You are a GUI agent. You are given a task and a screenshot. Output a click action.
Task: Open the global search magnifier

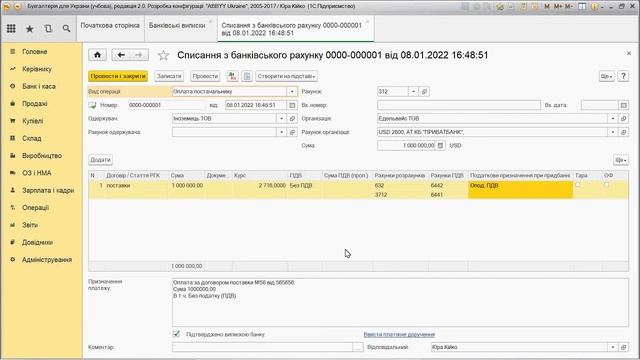66,29
